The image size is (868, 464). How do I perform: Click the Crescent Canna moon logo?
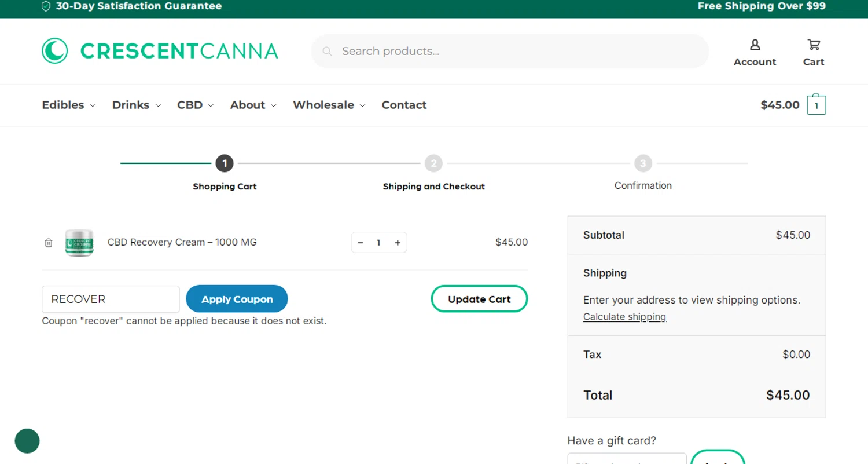54,51
